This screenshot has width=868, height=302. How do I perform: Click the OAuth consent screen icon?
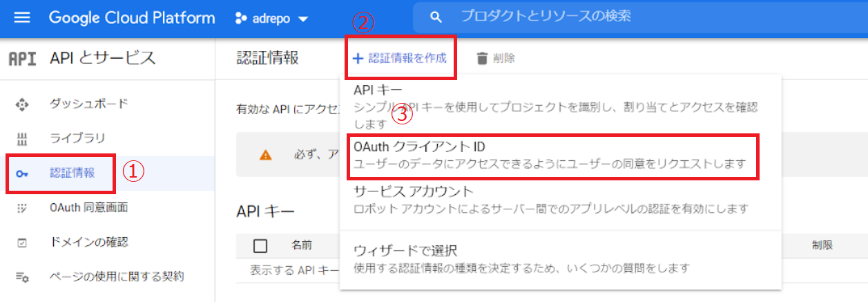click(x=21, y=208)
